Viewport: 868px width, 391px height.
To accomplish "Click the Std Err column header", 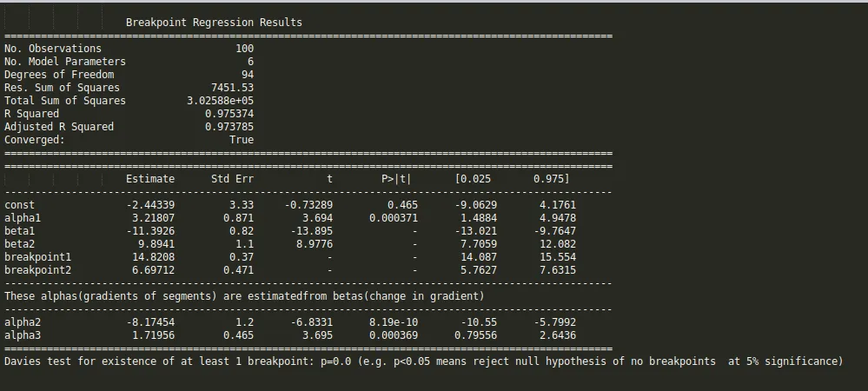I will tap(232, 179).
